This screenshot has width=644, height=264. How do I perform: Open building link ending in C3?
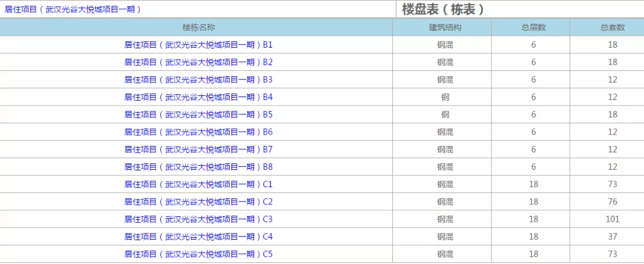pos(199,219)
